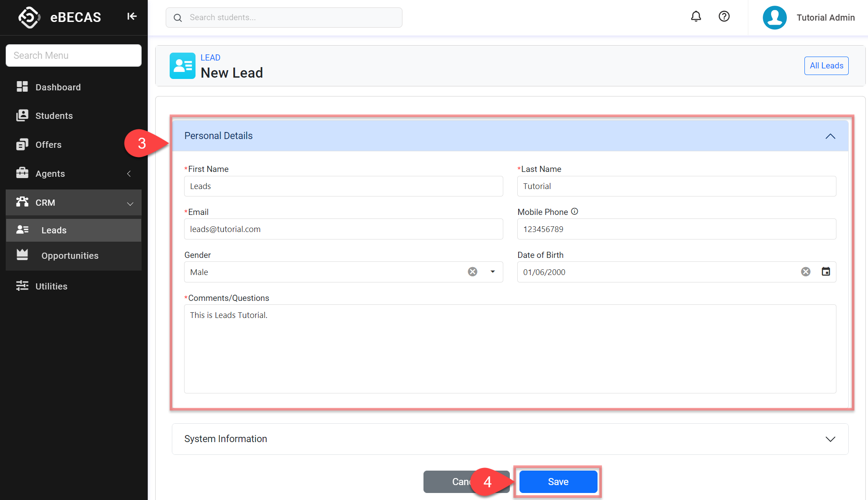The width and height of the screenshot is (868, 500).
Task: Open the Gender dropdown arrow
Action: 493,272
